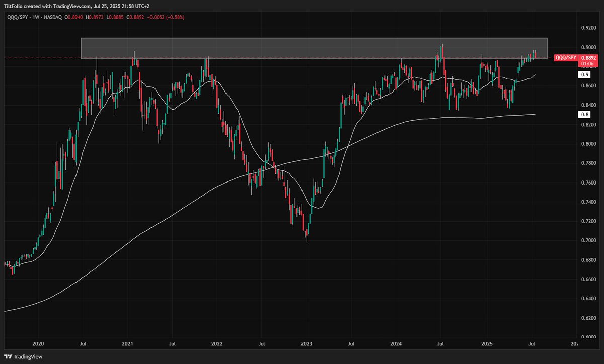Select the gray resistance zone rectangle
Image resolution: width=604 pixels, height=364 pixels.
pyautogui.click(x=314, y=48)
